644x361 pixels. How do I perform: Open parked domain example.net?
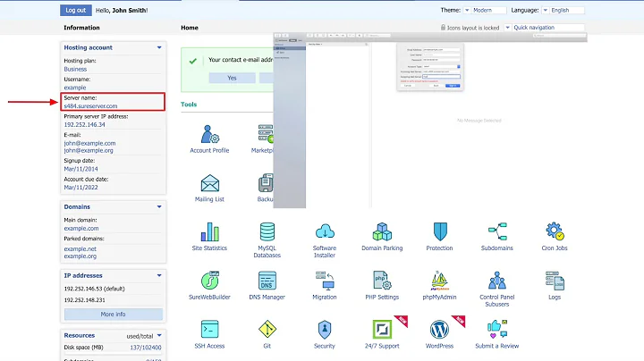click(x=80, y=249)
